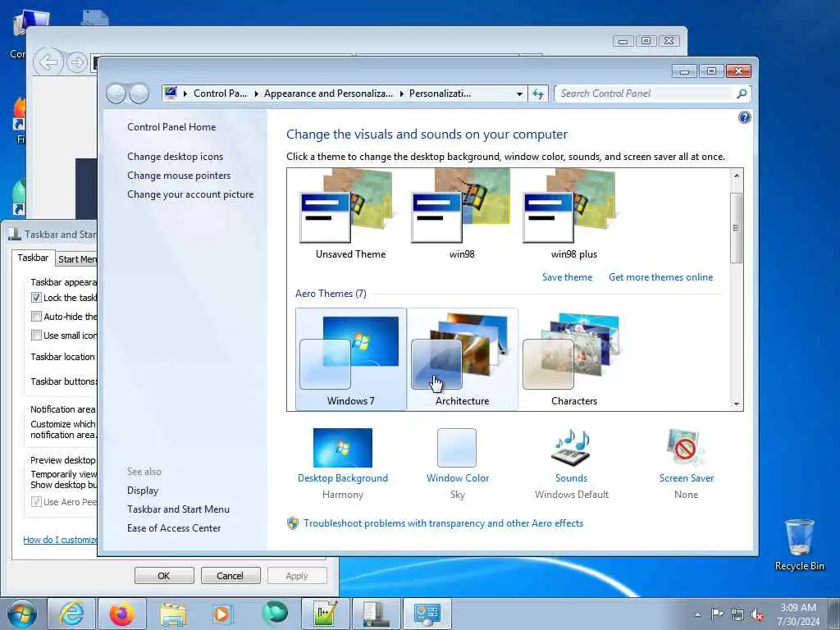Click Appearance and Personaliza... breadcrumb
The width and height of the screenshot is (840, 630).
pos(328,94)
